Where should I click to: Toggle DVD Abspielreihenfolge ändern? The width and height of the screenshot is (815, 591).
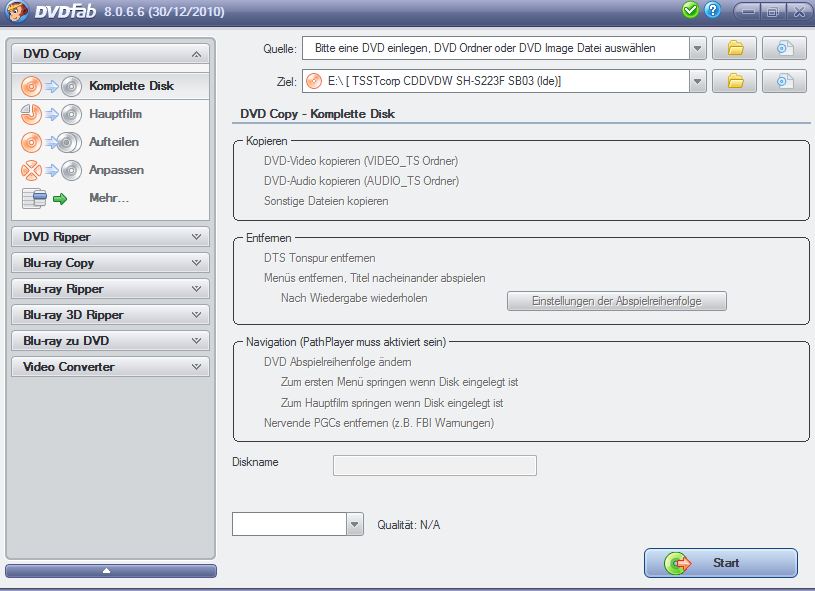coord(337,362)
